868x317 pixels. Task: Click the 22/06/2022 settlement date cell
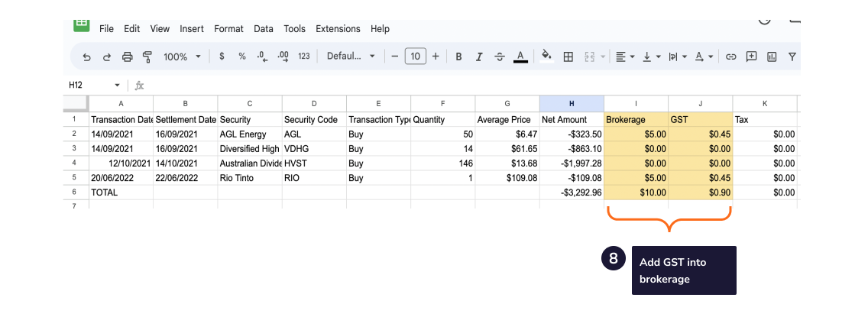[x=186, y=178]
